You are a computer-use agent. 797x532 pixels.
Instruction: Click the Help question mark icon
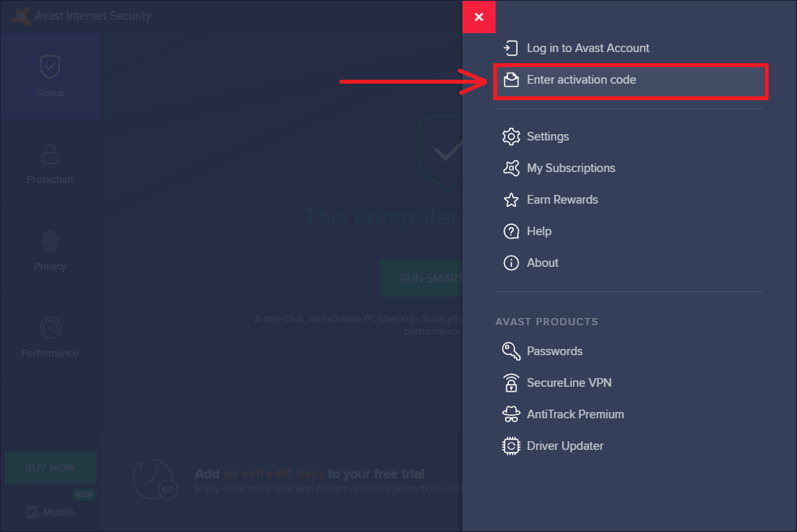tap(511, 231)
